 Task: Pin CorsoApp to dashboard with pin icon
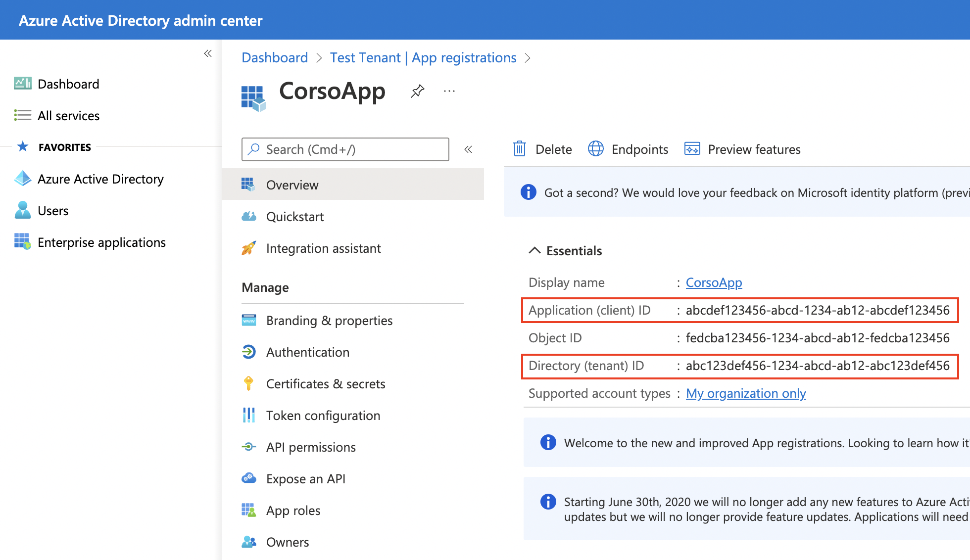click(x=417, y=91)
